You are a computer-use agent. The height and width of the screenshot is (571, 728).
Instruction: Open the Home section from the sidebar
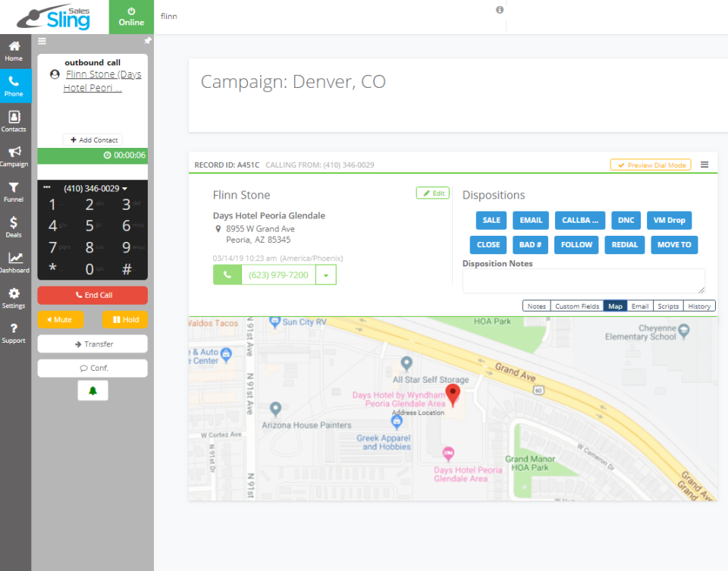(14, 49)
